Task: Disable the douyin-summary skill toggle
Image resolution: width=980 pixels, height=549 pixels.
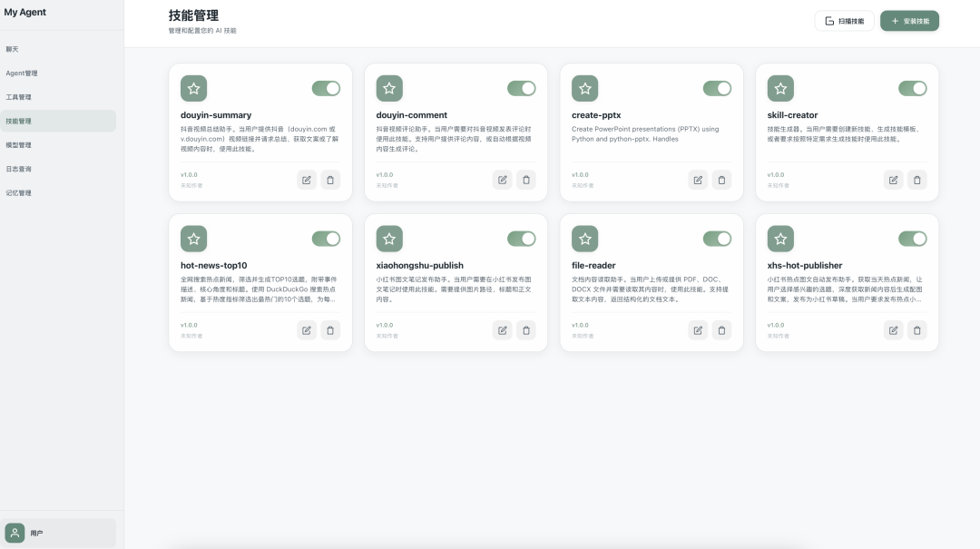Action: [x=326, y=88]
